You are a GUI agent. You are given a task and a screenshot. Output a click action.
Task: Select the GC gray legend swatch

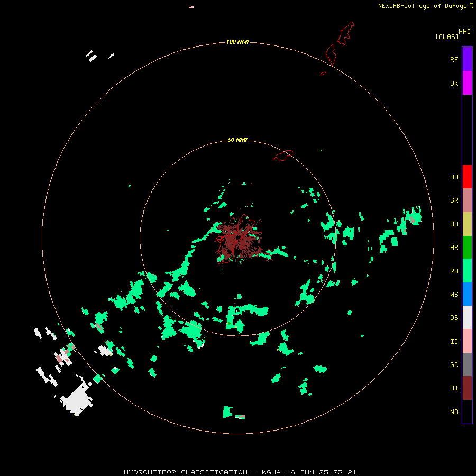[467, 364]
